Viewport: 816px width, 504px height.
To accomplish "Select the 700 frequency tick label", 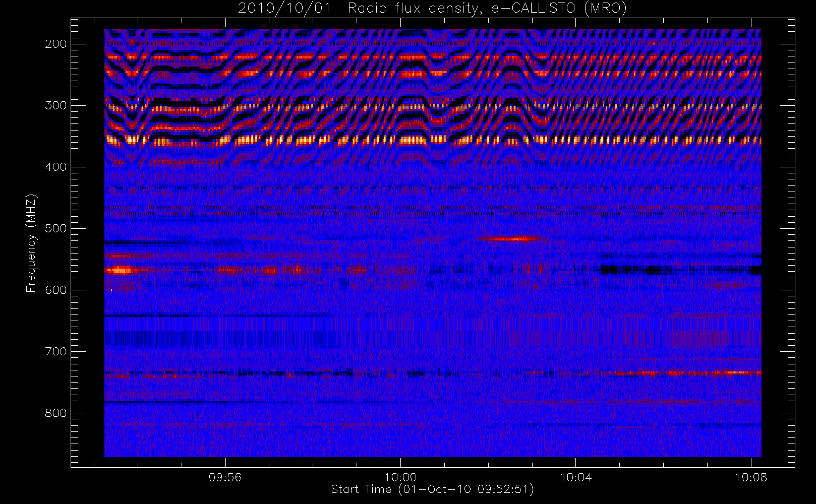I will point(56,352).
